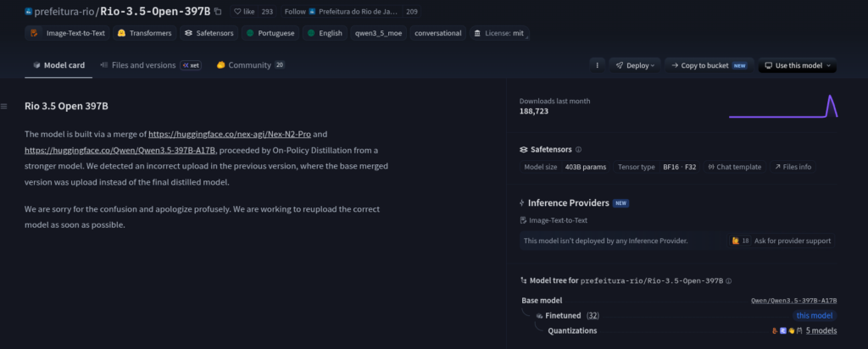
Task: Open the nex-agi/Nex-N2-Pro link
Action: point(230,134)
